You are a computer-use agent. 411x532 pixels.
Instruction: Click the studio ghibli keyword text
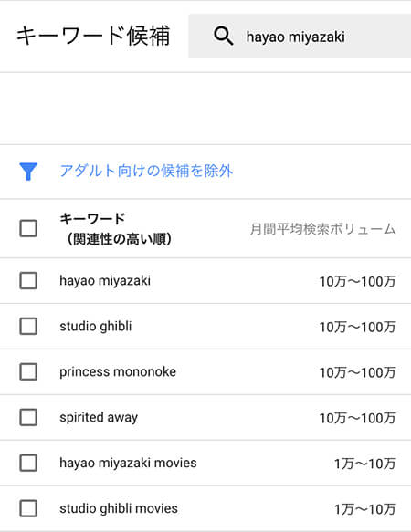[96, 327]
